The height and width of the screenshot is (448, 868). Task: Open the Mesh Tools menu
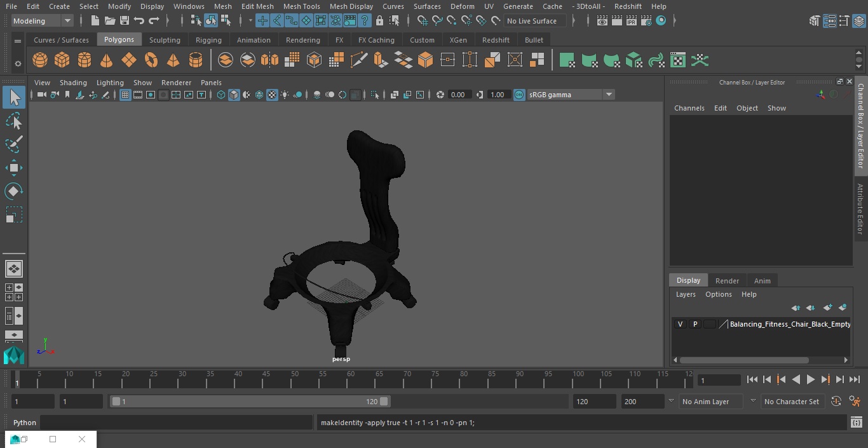(301, 6)
